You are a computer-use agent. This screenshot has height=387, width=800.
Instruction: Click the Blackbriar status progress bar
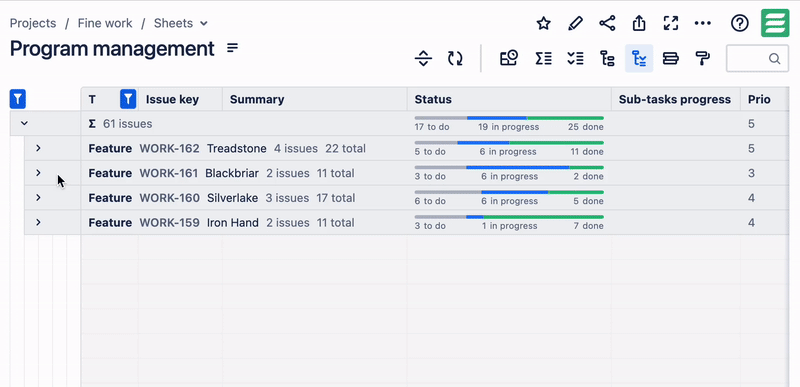point(509,167)
